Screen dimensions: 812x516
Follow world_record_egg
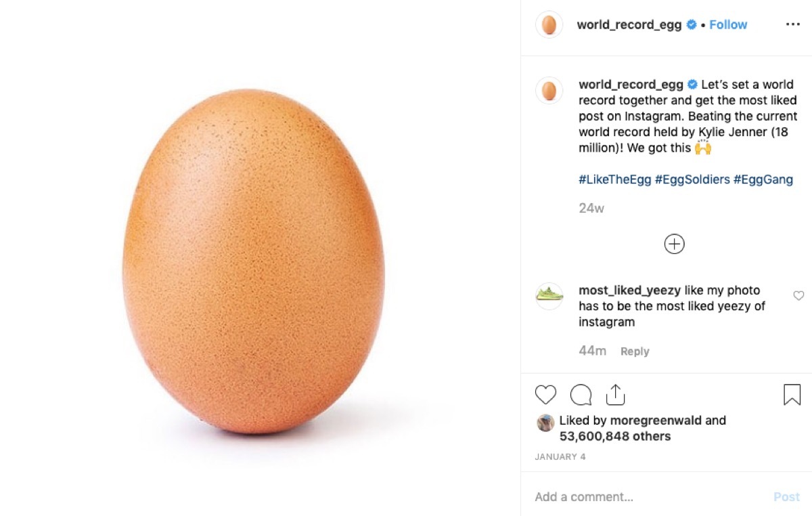pos(728,24)
